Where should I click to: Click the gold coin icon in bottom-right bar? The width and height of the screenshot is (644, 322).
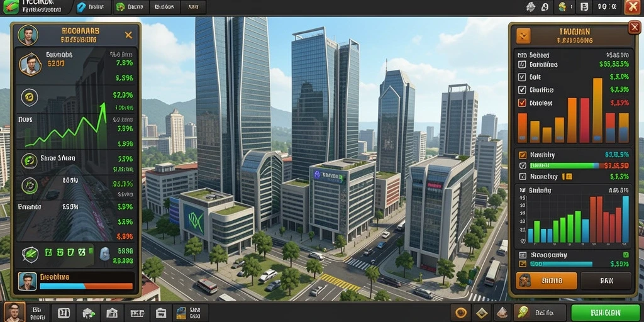461,313
